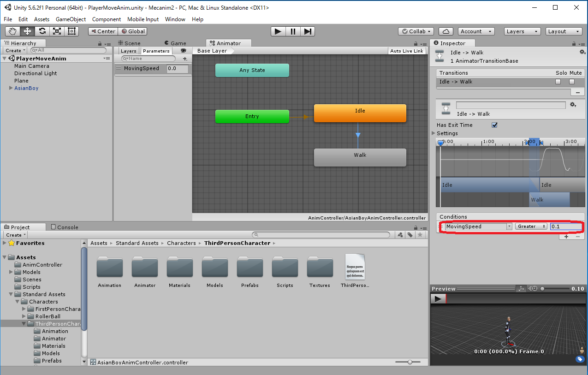
Task: Enable Mute for Idle -> Walk transition
Action: [572, 82]
